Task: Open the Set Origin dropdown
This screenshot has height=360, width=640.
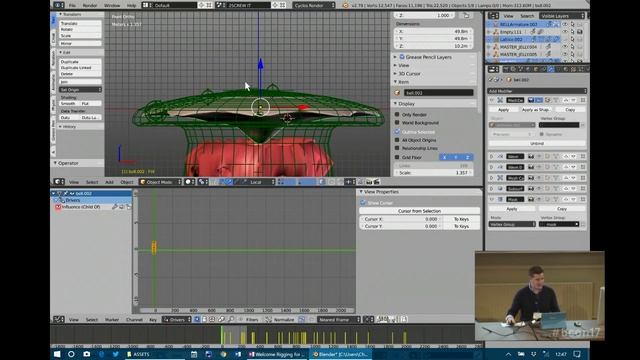Action: click(x=80, y=89)
